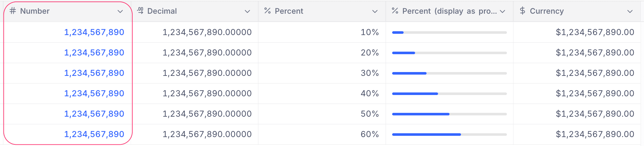Expand the Percent progress column chevron

click(x=503, y=11)
